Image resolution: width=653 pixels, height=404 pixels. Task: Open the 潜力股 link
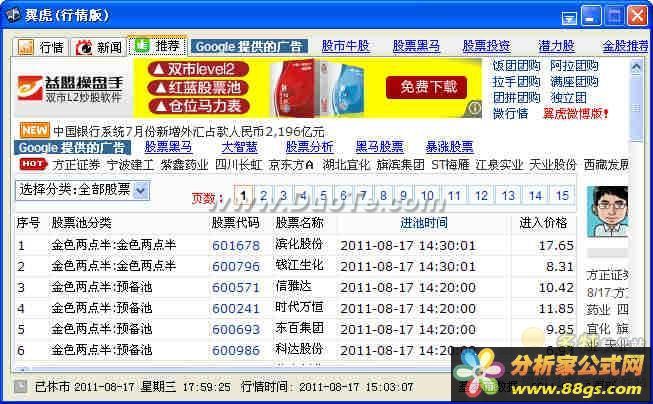coord(556,46)
